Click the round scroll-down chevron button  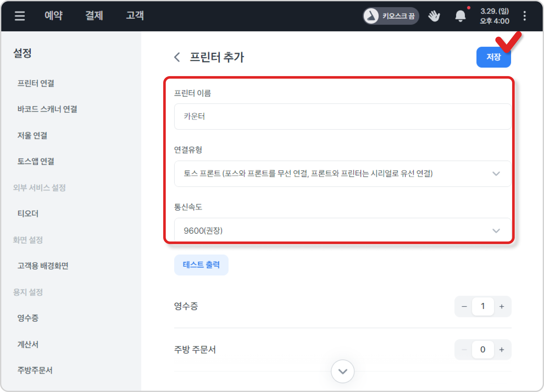(342, 371)
